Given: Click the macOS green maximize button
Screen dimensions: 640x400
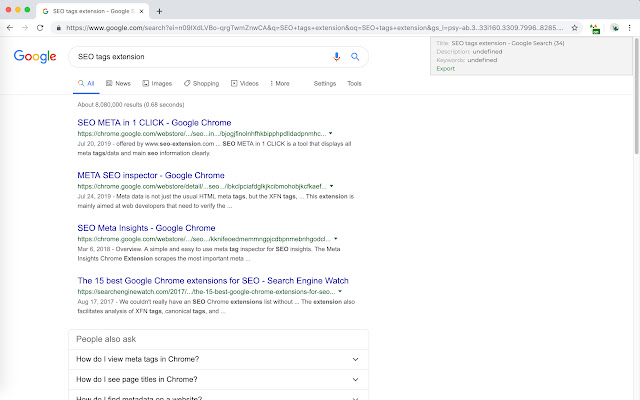Looking at the screenshot, I should (x=27, y=10).
